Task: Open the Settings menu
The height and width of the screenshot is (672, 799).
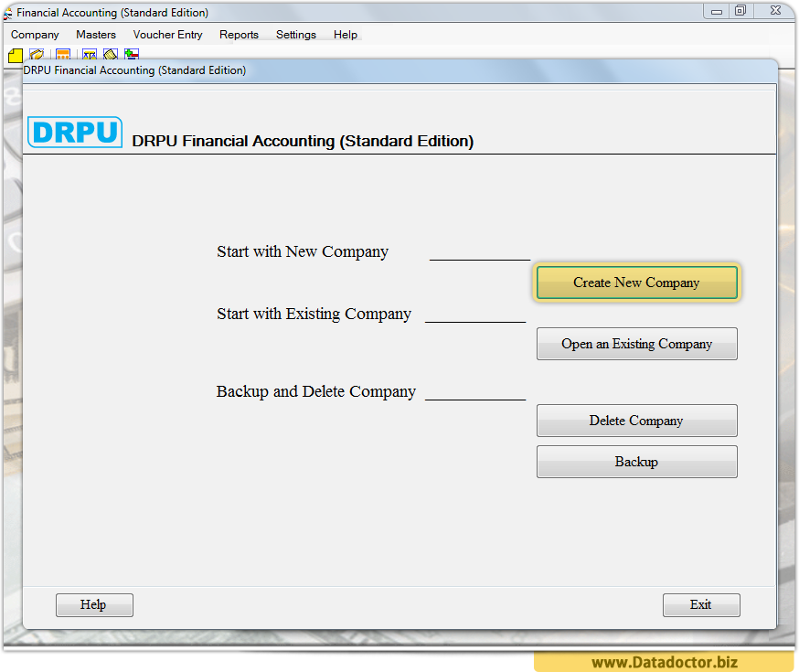Action: (296, 35)
